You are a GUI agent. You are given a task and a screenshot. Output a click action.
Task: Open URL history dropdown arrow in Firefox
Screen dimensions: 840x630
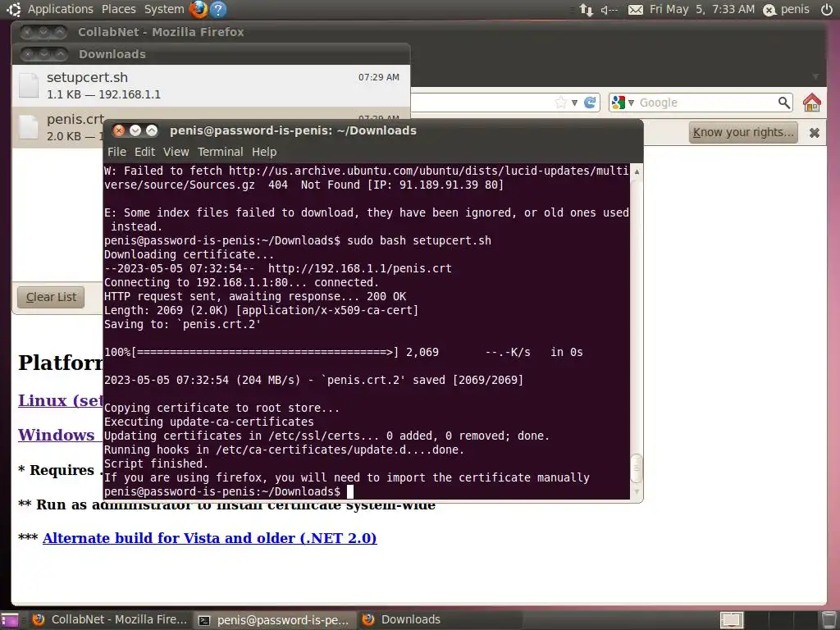click(x=574, y=103)
